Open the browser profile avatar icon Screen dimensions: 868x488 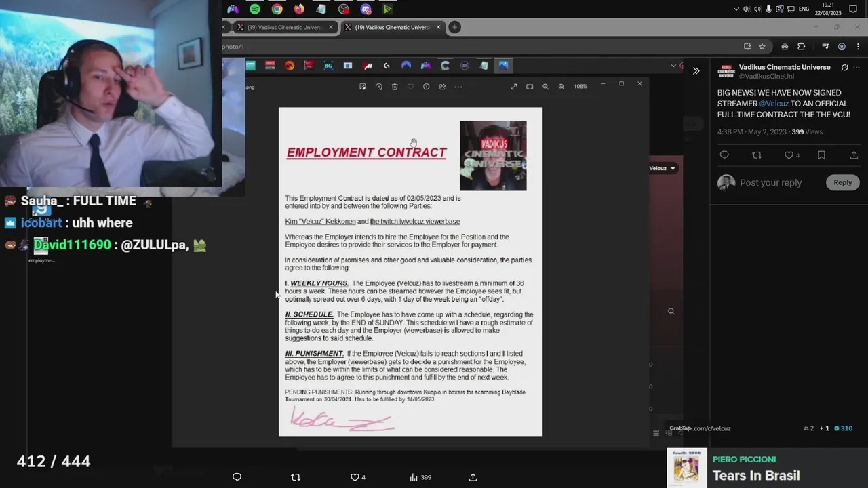tap(842, 47)
